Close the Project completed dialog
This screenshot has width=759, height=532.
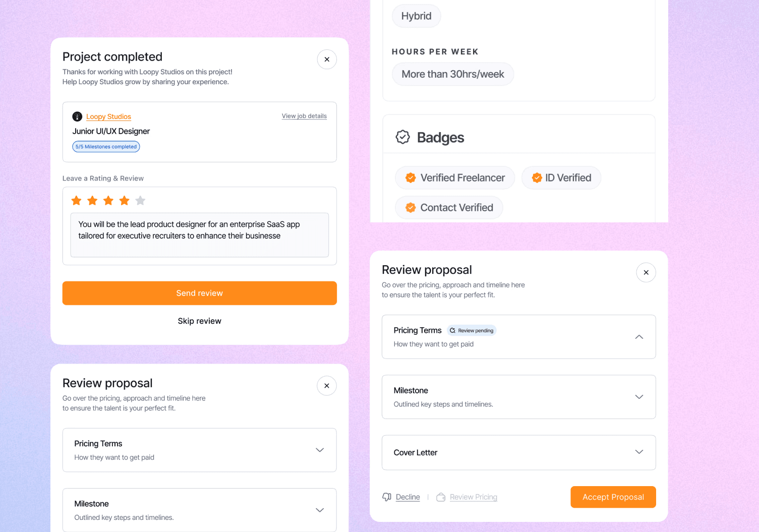pos(327,60)
